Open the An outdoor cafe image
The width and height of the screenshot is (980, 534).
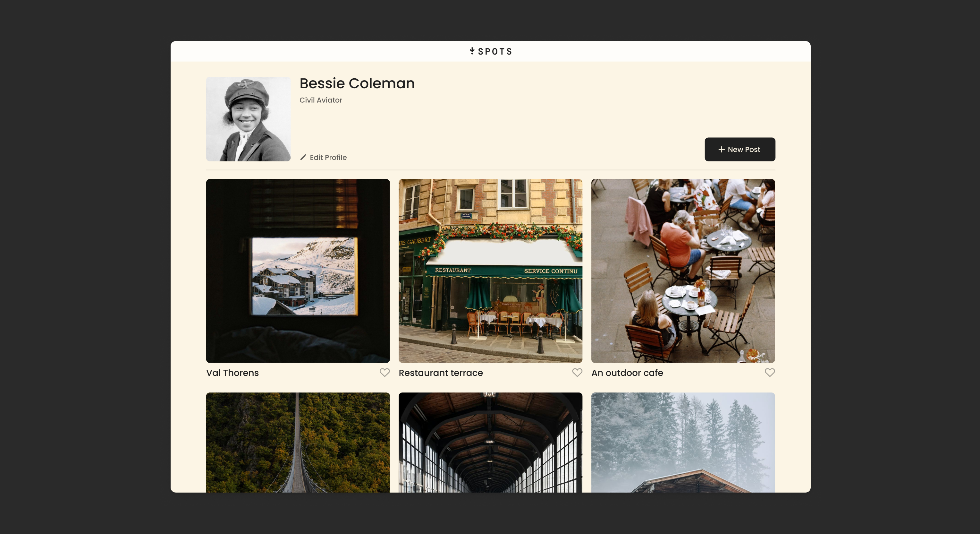[x=683, y=271]
